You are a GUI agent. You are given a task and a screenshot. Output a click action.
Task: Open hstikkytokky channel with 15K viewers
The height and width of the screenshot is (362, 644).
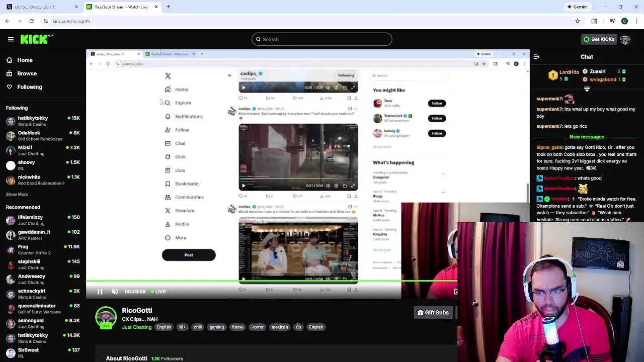43,121
